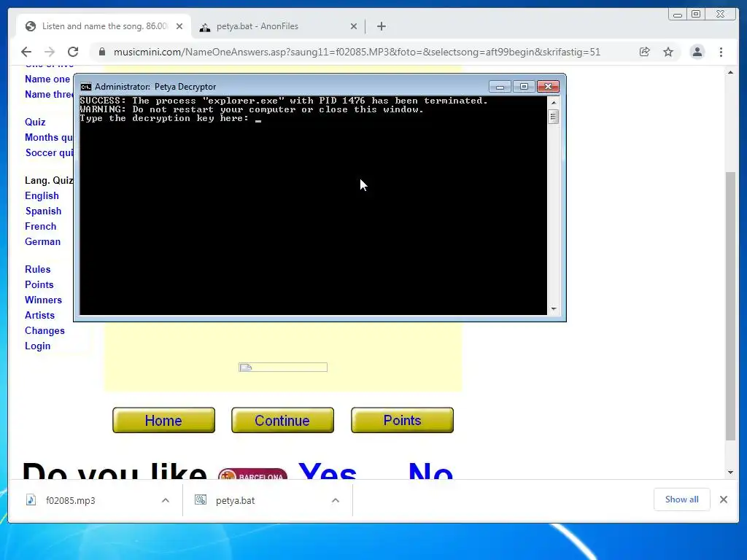The height and width of the screenshot is (560, 747).
Task: Click the Barcelona badge image
Action: point(252,474)
